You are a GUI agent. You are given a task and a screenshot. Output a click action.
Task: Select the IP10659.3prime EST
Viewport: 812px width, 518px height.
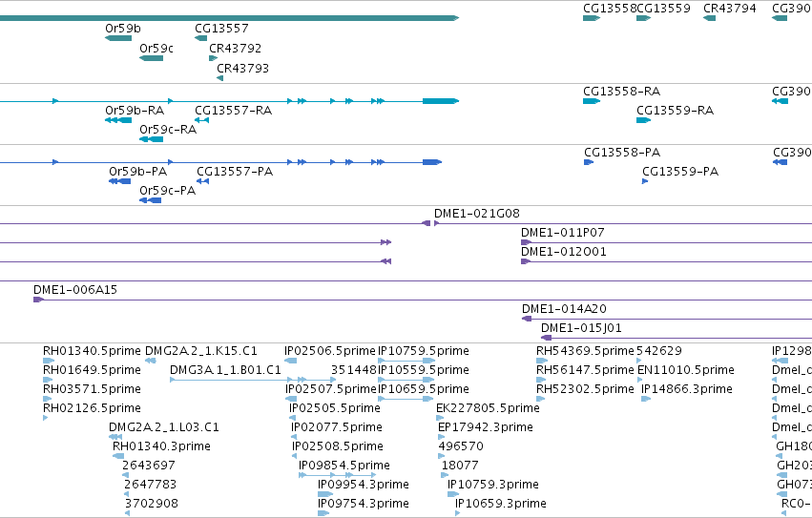tap(458, 513)
